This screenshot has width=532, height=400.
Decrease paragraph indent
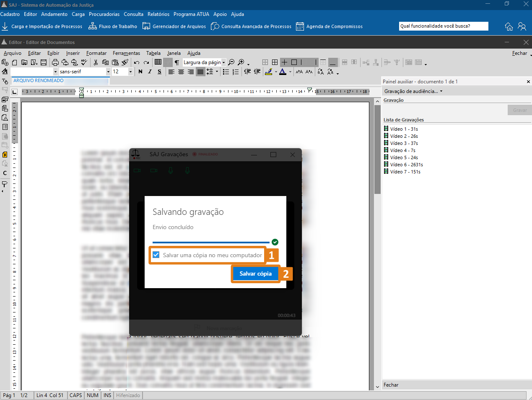coord(247,72)
